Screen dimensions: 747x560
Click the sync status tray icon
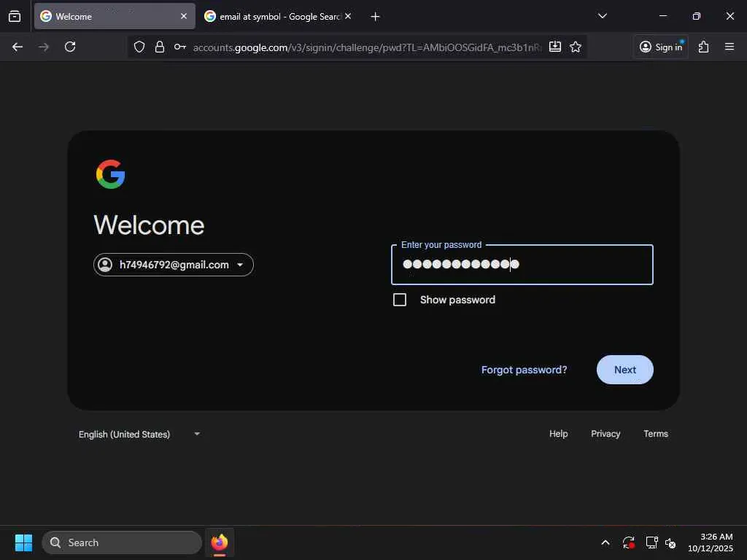[x=628, y=542]
